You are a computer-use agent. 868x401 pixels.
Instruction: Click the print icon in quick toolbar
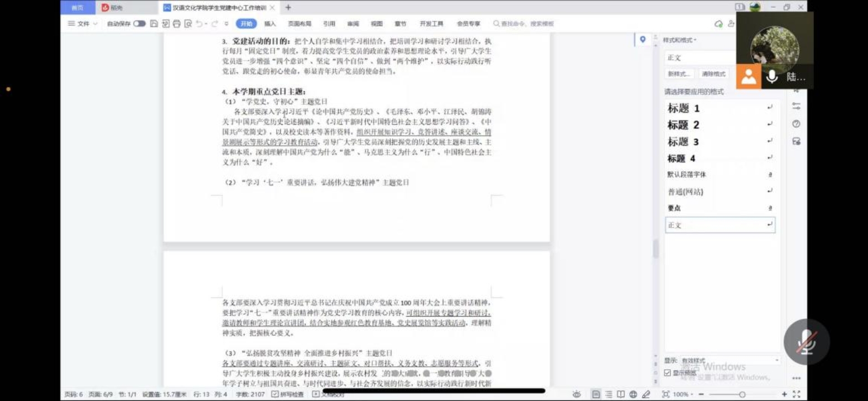177,24
